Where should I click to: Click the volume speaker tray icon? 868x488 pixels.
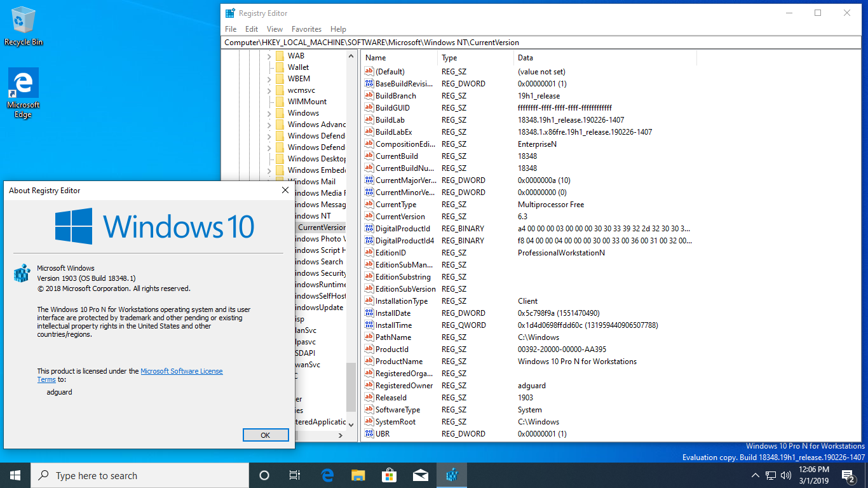[786, 475]
